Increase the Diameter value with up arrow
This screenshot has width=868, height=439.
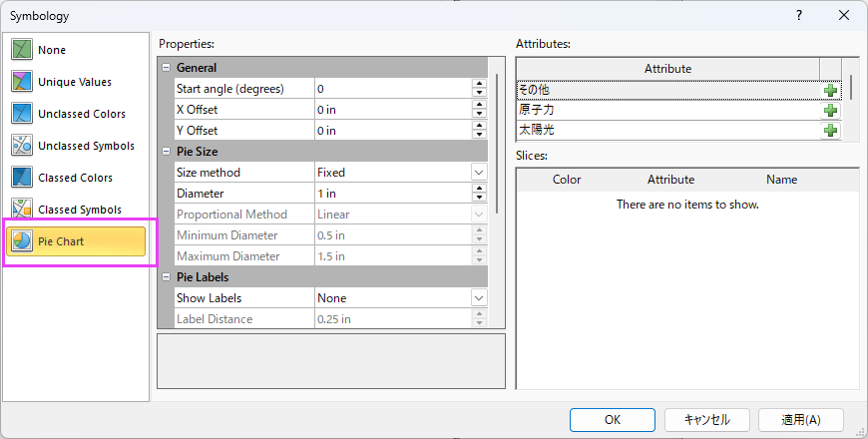(479, 189)
